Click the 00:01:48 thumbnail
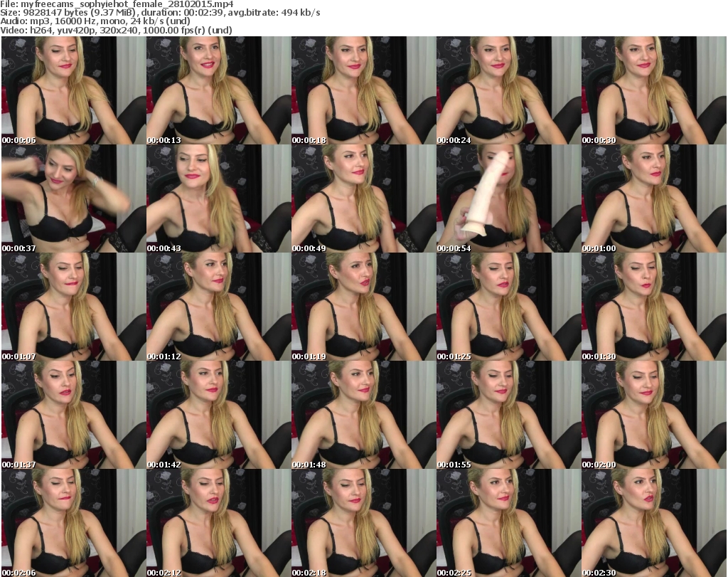The image size is (728, 577). (363, 415)
